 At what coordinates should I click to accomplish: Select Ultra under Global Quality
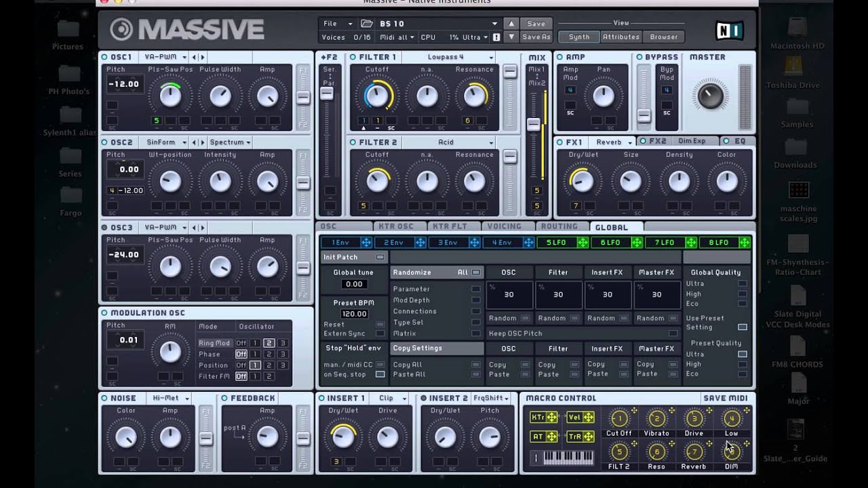pyautogui.click(x=742, y=284)
